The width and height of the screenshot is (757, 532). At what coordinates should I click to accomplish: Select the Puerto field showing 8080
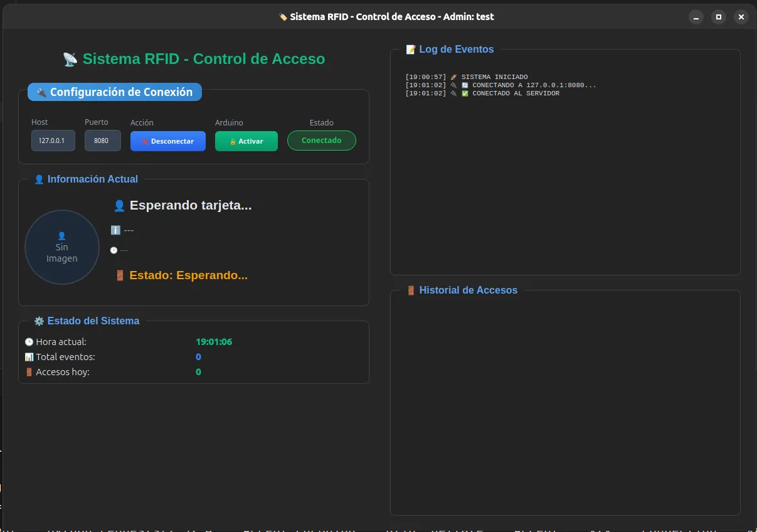click(103, 141)
